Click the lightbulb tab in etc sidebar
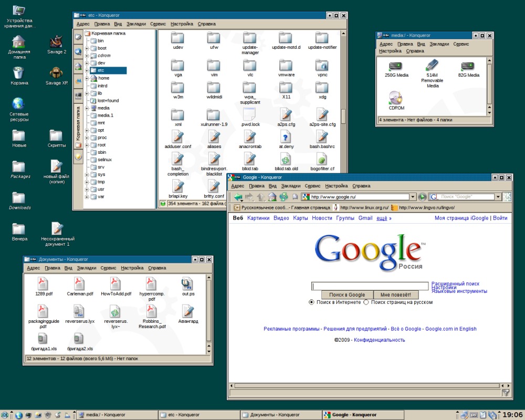525x420 pixels. pos(78,156)
